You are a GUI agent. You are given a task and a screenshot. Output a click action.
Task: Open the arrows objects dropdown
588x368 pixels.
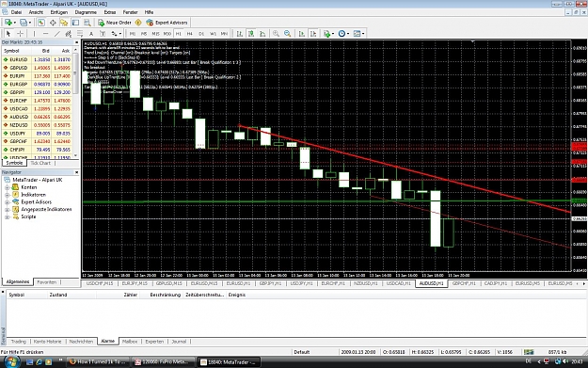tap(117, 34)
